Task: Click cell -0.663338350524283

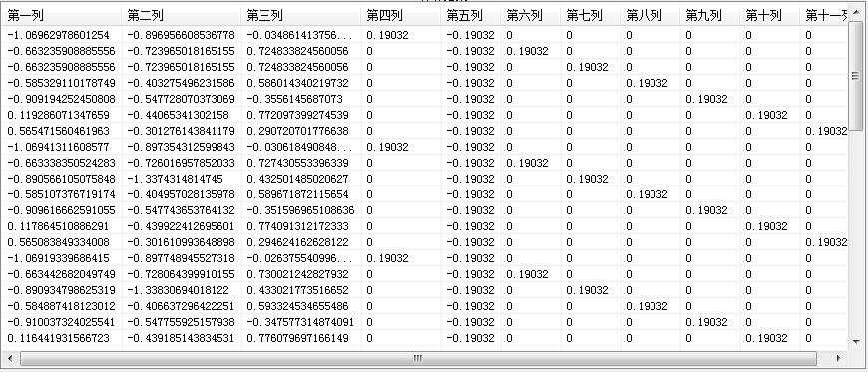Action: point(62,163)
